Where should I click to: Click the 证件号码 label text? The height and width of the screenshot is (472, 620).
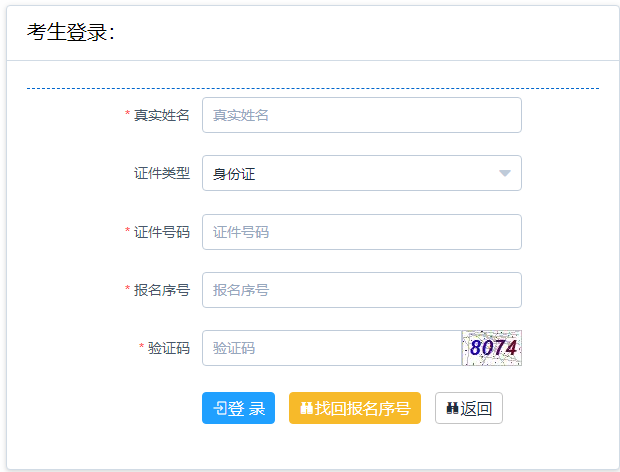[x=162, y=232]
